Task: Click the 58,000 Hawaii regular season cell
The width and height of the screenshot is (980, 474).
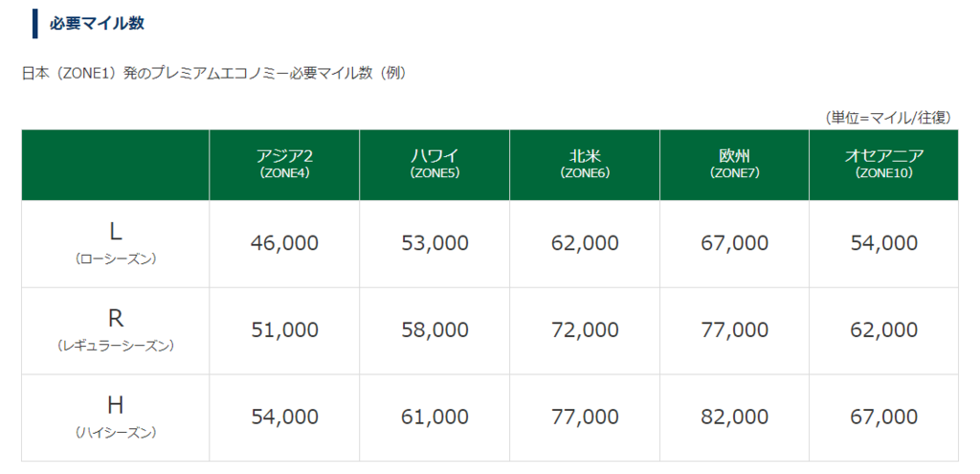Action: coord(434,330)
